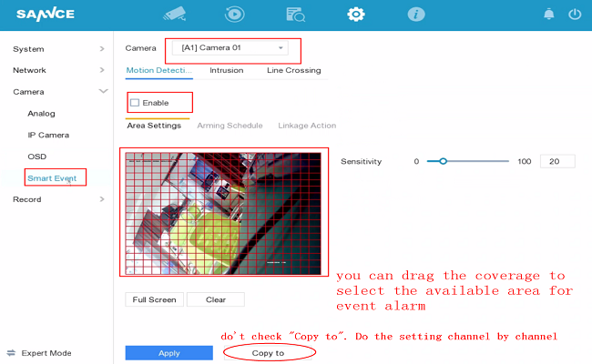This screenshot has height=364, width=592.
Task: Click the Full Screen button
Action: point(155,299)
